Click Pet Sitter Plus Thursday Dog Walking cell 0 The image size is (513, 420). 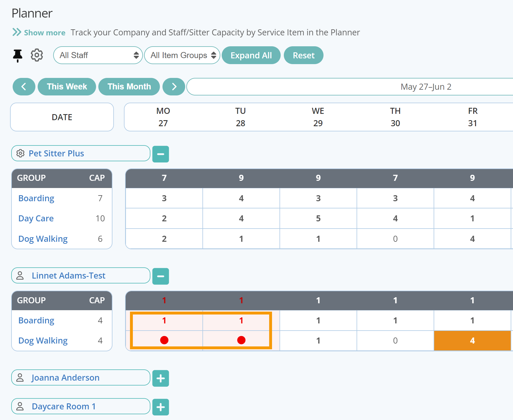(395, 239)
